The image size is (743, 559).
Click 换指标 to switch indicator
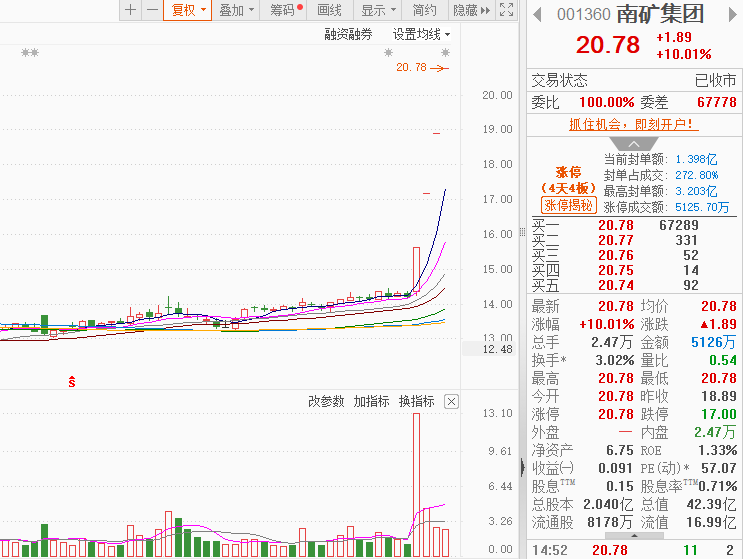(x=417, y=401)
